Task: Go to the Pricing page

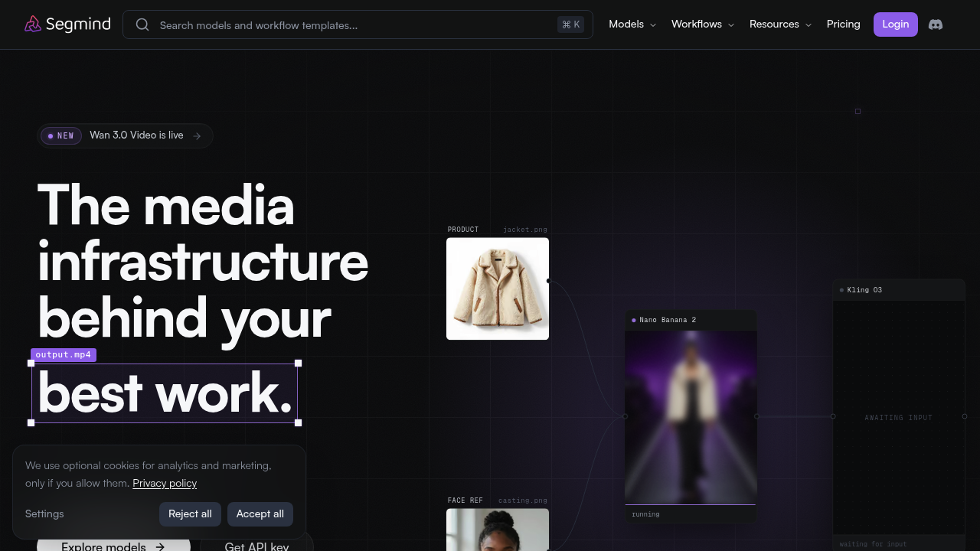Action: [844, 24]
